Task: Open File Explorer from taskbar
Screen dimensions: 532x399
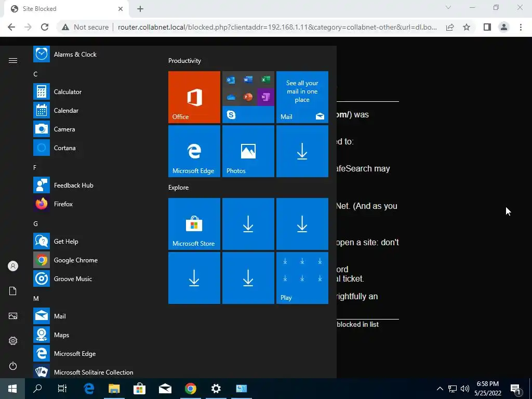Action: pos(114,389)
